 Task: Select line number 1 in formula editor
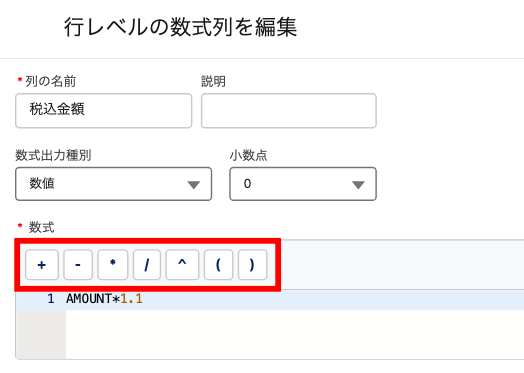pyautogui.click(x=51, y=299)
